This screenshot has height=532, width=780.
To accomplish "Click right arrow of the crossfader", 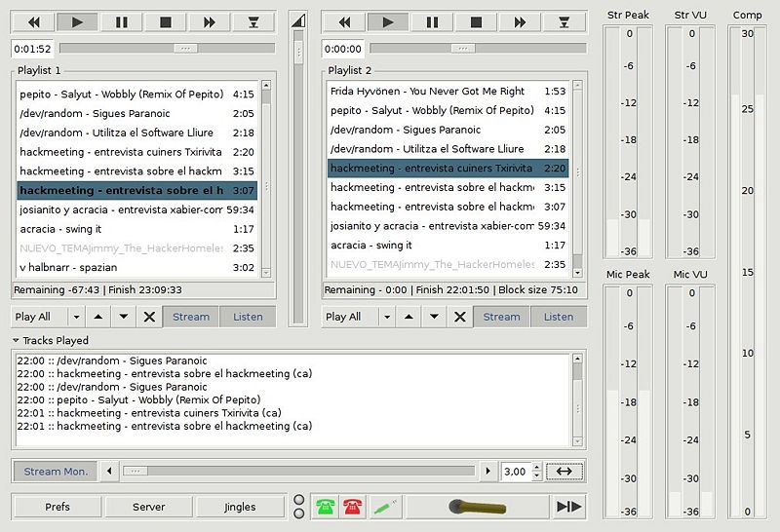I will point(488,472).
